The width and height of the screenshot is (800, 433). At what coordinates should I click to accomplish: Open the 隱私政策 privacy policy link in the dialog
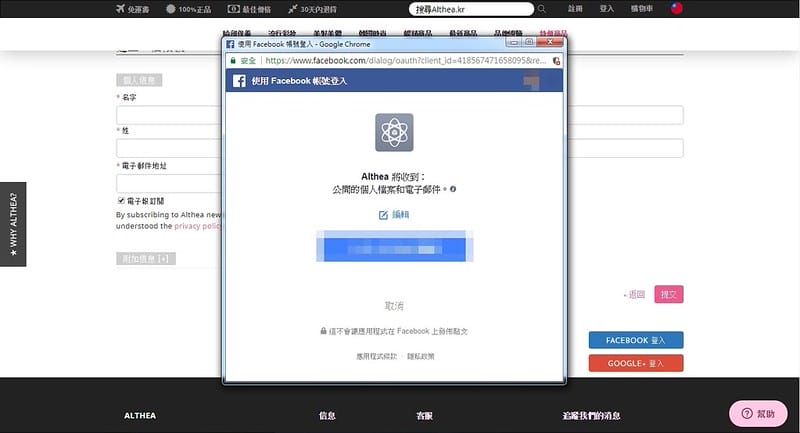421,356
